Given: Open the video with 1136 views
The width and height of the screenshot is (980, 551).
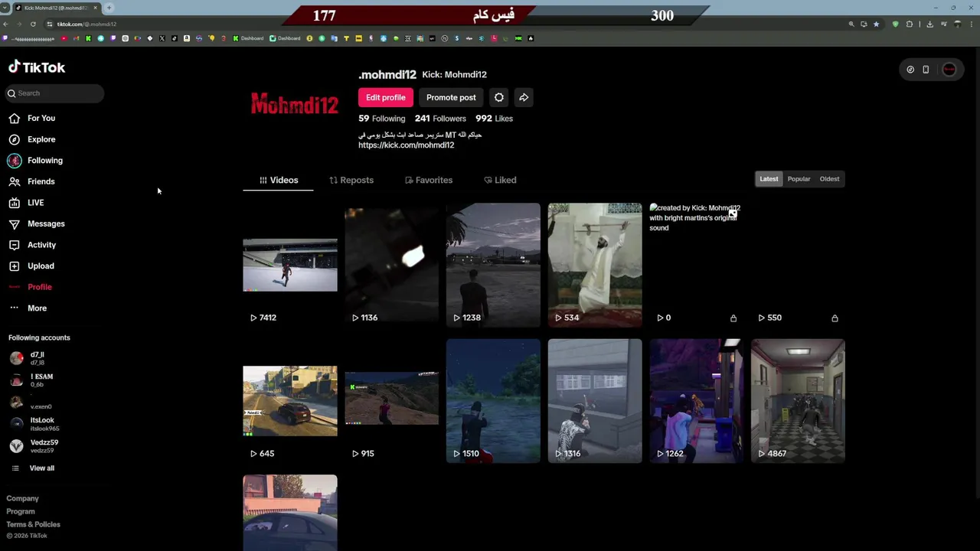Looking at the screenshot, I should click(x=392, y=265).
